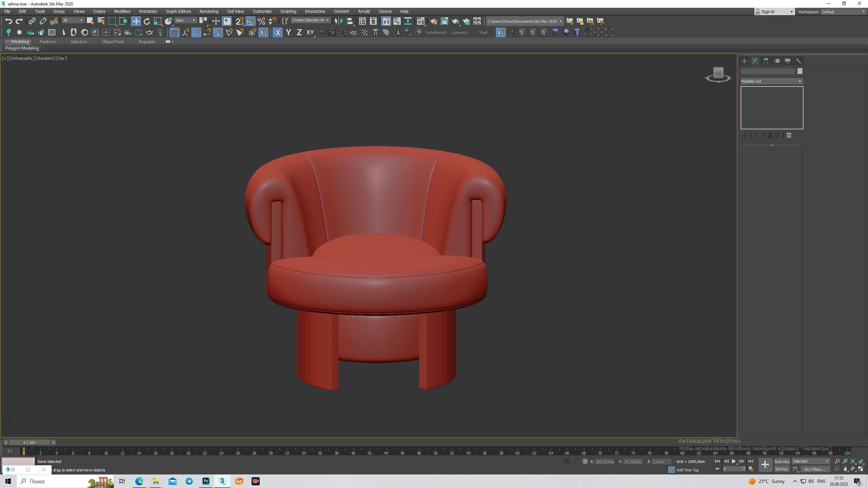Viewport: 868px width, 488px height.
Task: Activate the Select and Scale tool
Action: click(158, 21)
